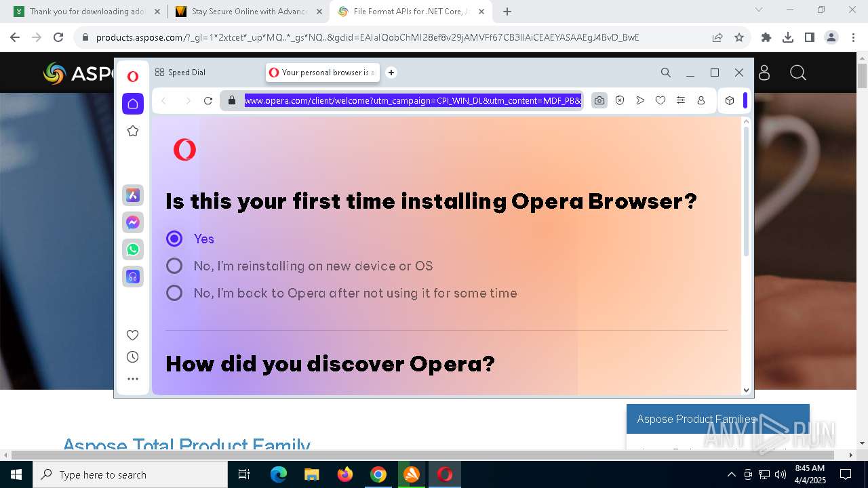Image resolution: width=868 pixels, height=488 pixels.
Task: Open Aria AI icon in Opera sidebar
Action: pos(133,195)
